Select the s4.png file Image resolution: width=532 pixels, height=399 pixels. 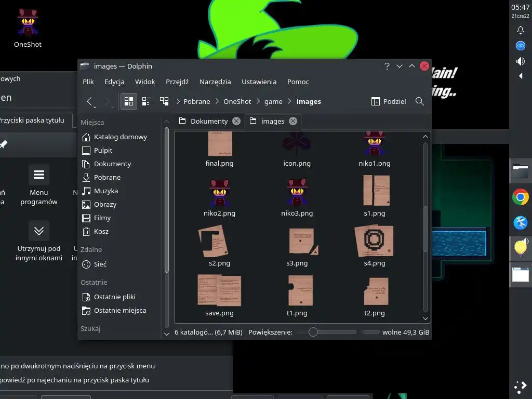375,246
